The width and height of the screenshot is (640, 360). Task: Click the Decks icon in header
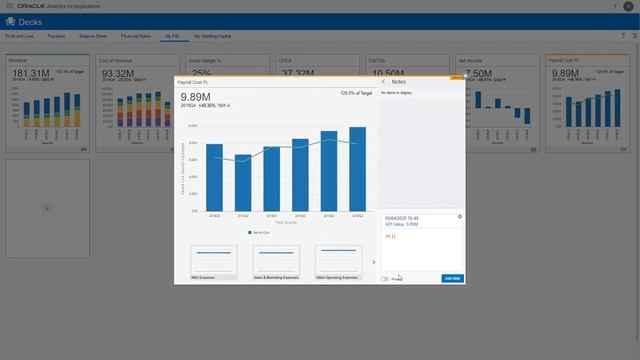11,22
